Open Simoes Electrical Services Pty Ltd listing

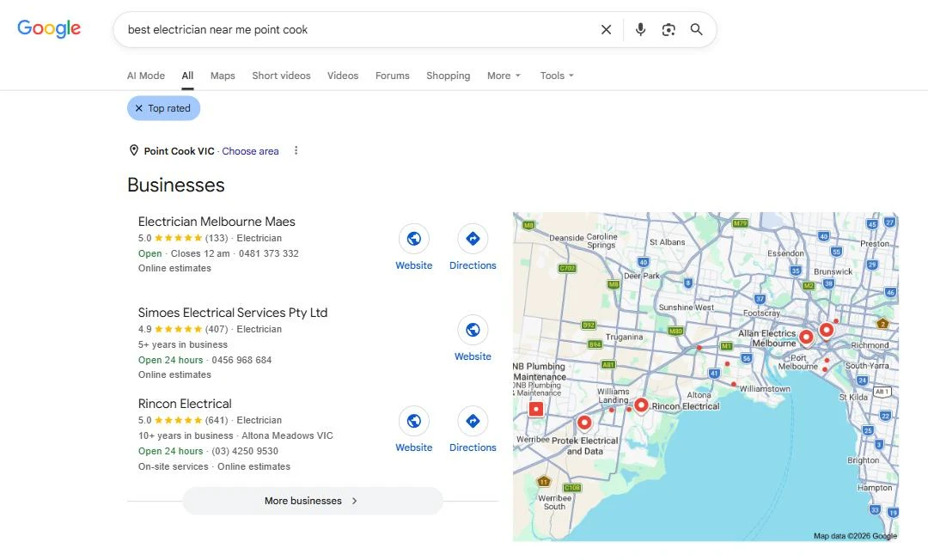point(233,313)
